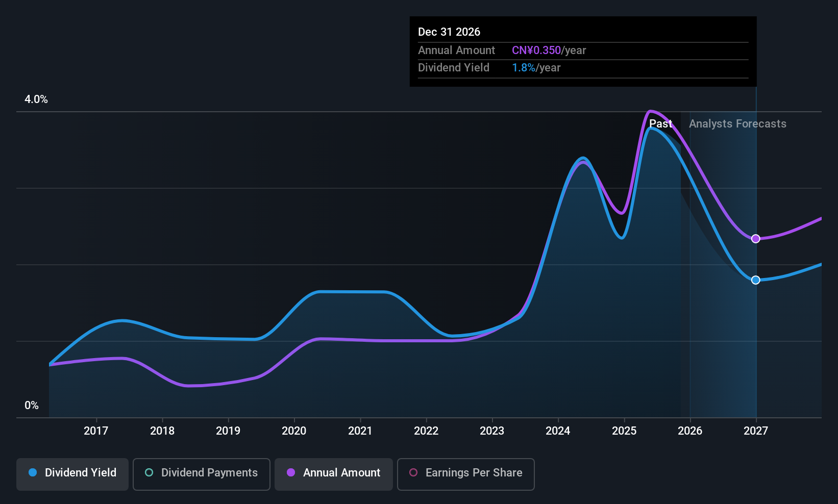
Task: Switch to the Past section of the chart
Action: pyautogui.click(x=661, y=123)
